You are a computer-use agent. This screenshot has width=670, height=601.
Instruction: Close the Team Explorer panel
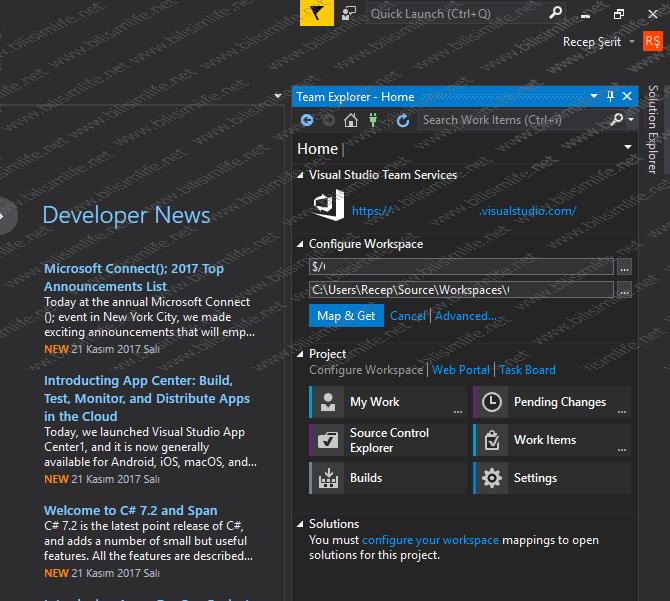coord(627,96)
